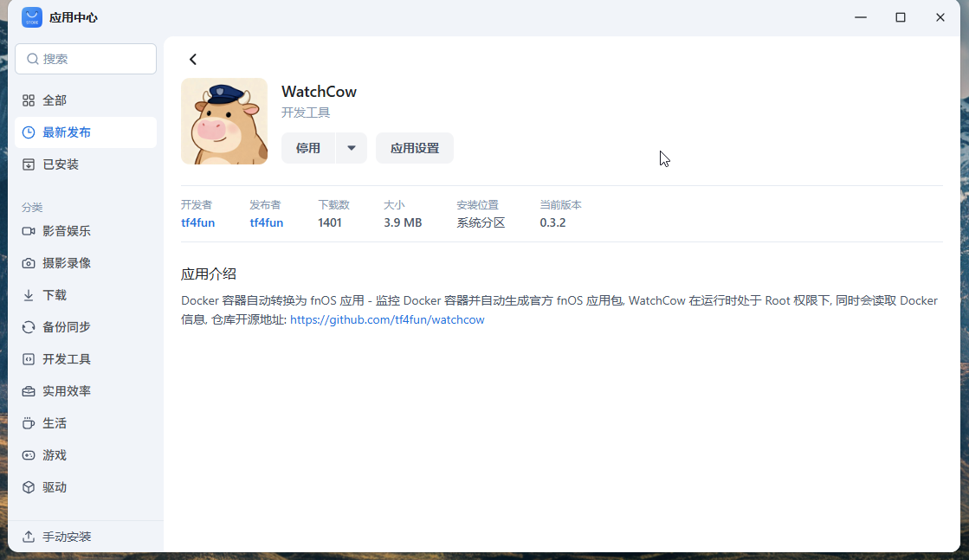This screenshot has height=560, width=969.
Task: Click the 搜索 search input field
Action: pyautogui.click(x=86, y=59)
